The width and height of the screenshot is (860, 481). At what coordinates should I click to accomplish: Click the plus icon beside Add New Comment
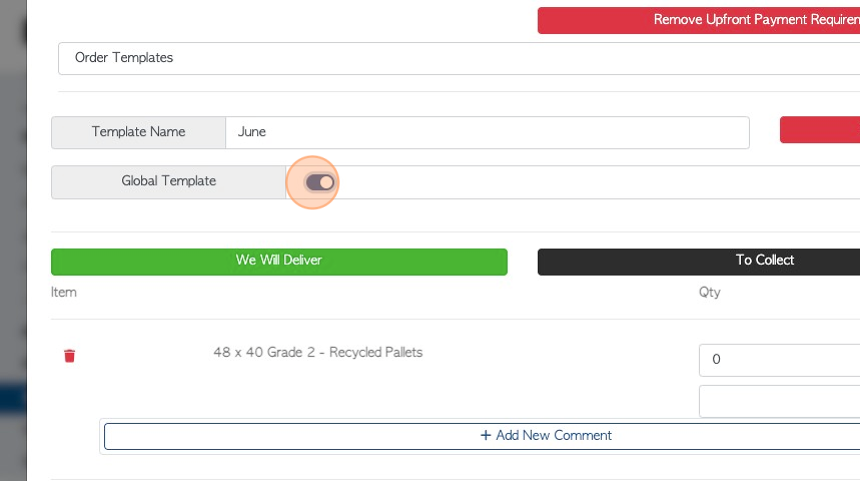(486, 436)
